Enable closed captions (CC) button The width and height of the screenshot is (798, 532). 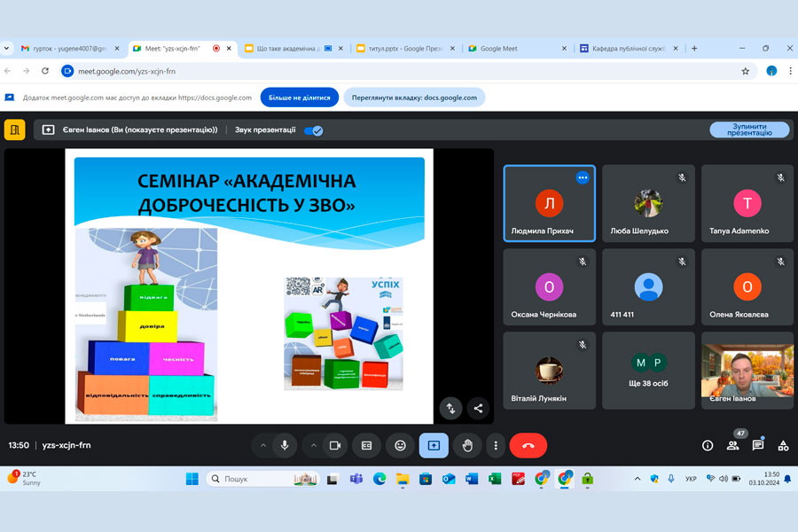366,445
